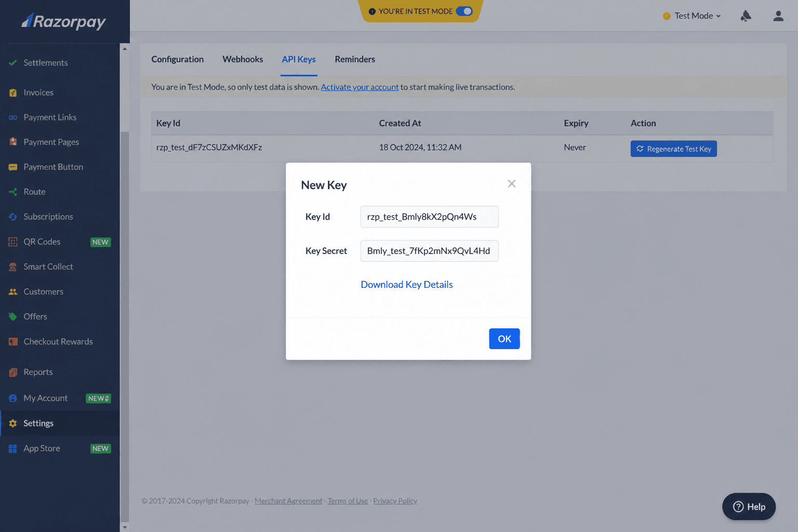Click the Key Secret input field
Screen dimensions: 798x532
pyautogui.click(x=430, y=251)
